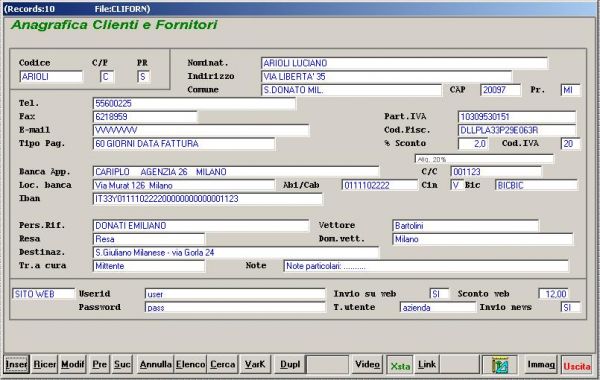Click the Note field Note particolari

[426, 266]
